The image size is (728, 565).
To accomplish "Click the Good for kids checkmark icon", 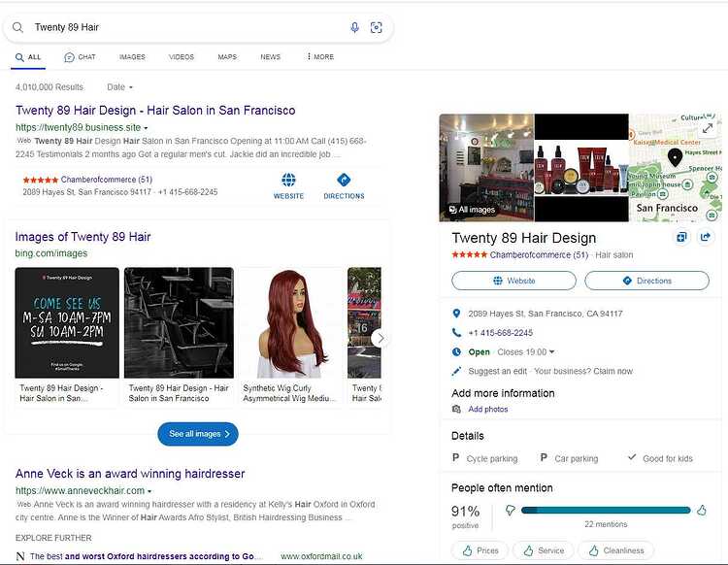I will pyautogui.click(x=632, y=457).
